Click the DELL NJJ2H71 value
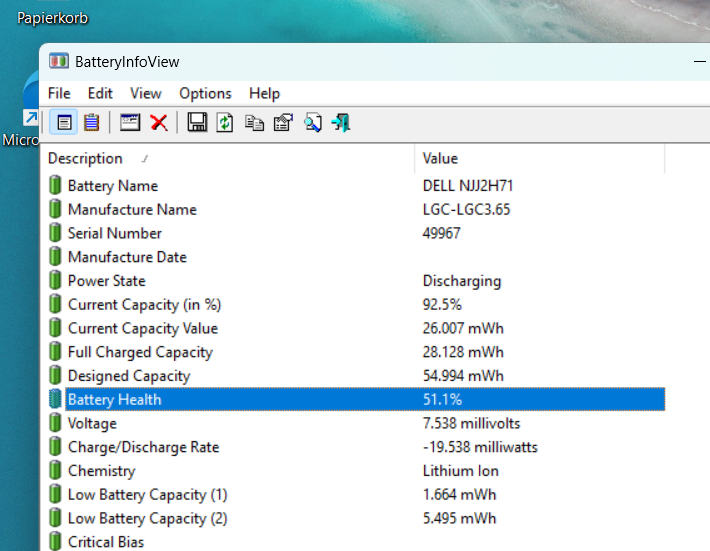Viewport: 710px width, 551px height. [467, 186]
